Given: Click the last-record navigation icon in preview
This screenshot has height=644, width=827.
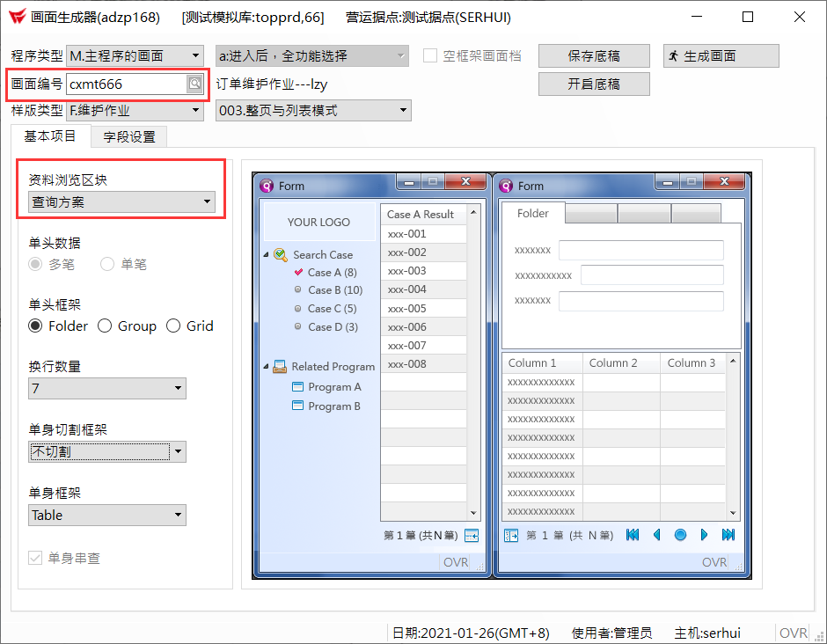Looking at the screenshot, I should (x=728, y=535).
